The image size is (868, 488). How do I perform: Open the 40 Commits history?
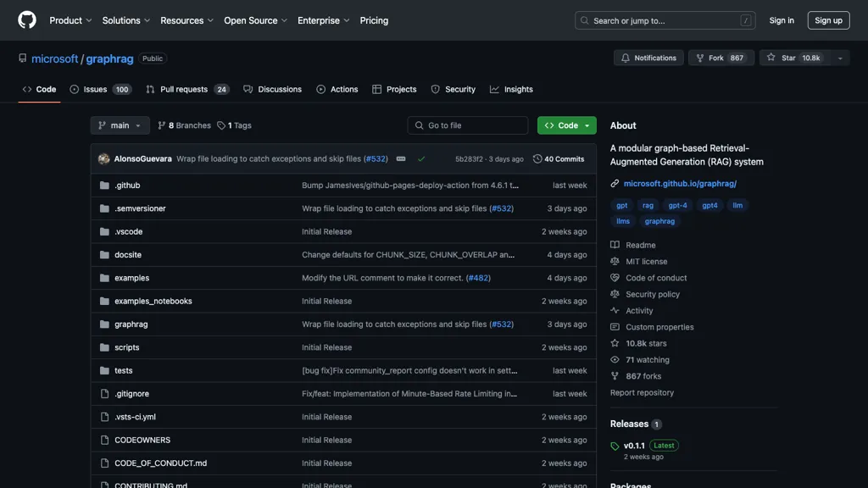click(x=559, y=158)
